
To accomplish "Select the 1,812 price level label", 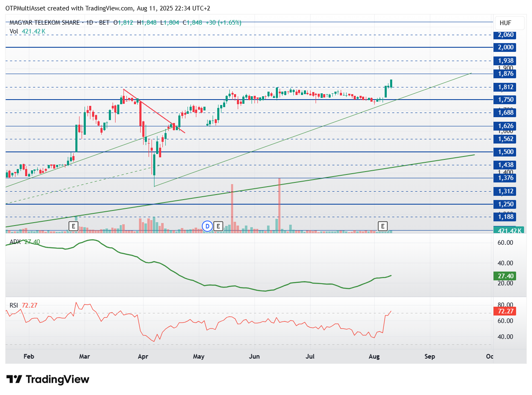I will point(504,87).
